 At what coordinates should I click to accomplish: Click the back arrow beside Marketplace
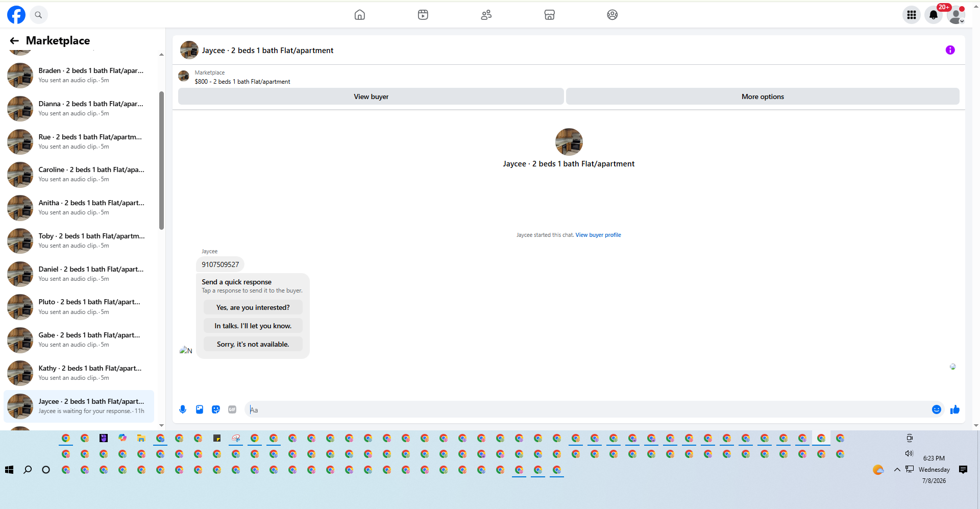[x=14, y=41]
